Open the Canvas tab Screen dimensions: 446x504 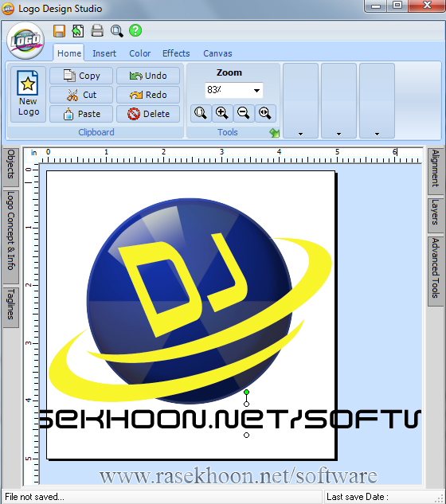[x=217, y=53]
